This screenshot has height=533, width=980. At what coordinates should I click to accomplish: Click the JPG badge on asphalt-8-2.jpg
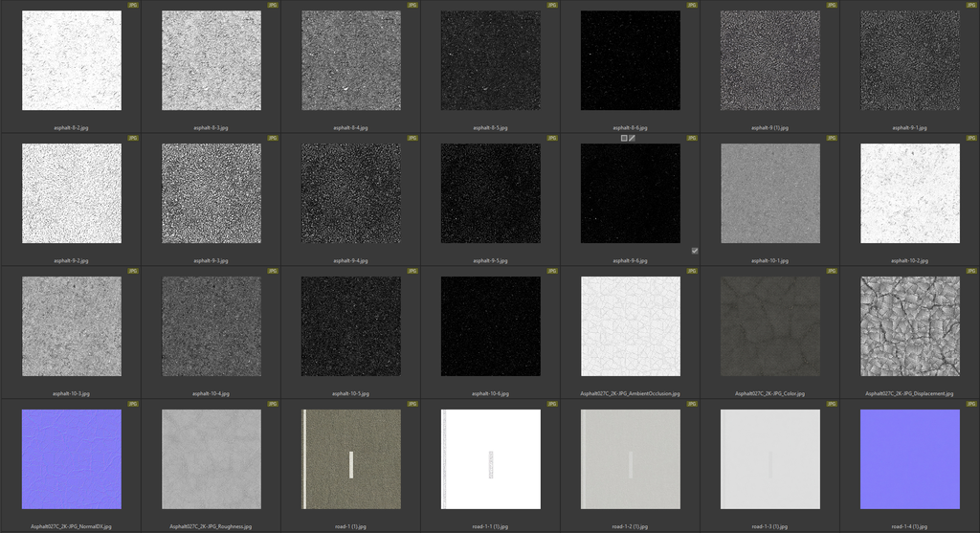[132, 5]
